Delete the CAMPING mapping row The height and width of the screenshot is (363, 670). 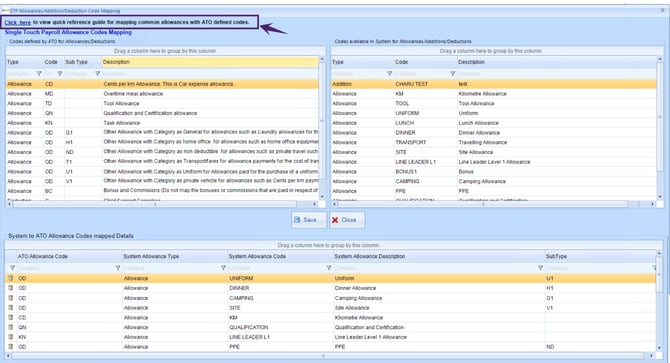[x=11, y=298]
